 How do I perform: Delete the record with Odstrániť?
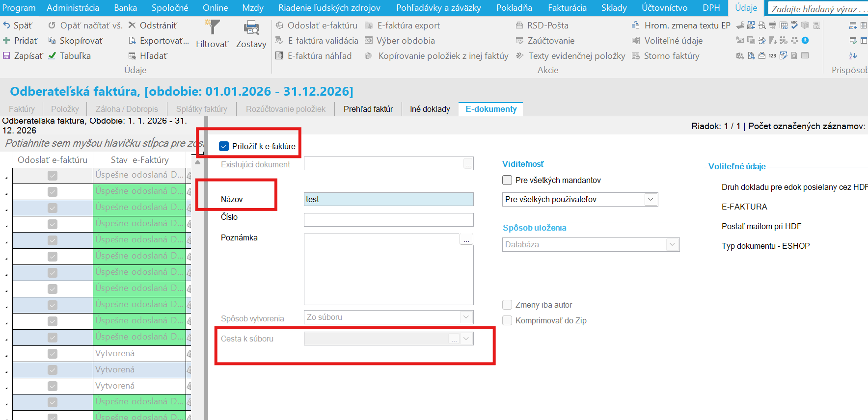coord(153,26)
